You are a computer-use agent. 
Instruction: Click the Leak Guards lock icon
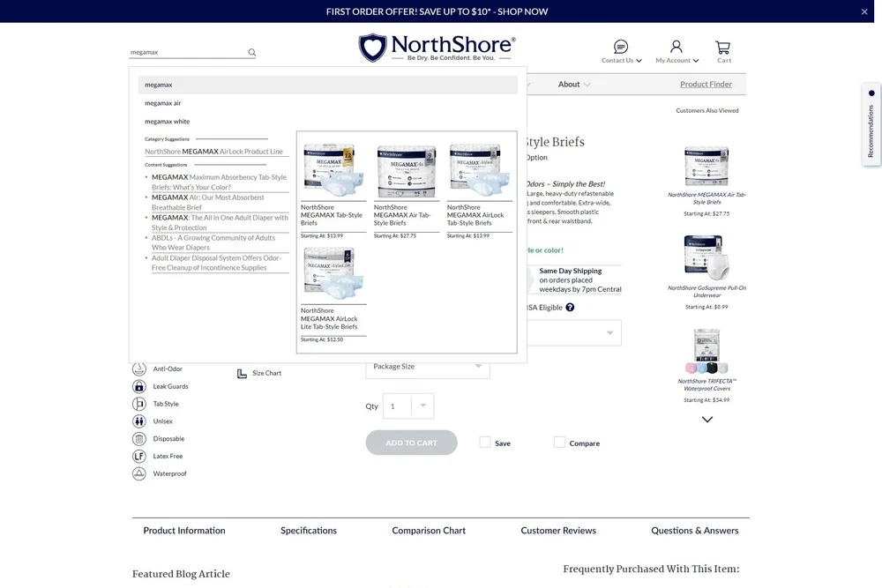[x=139, y=386]
